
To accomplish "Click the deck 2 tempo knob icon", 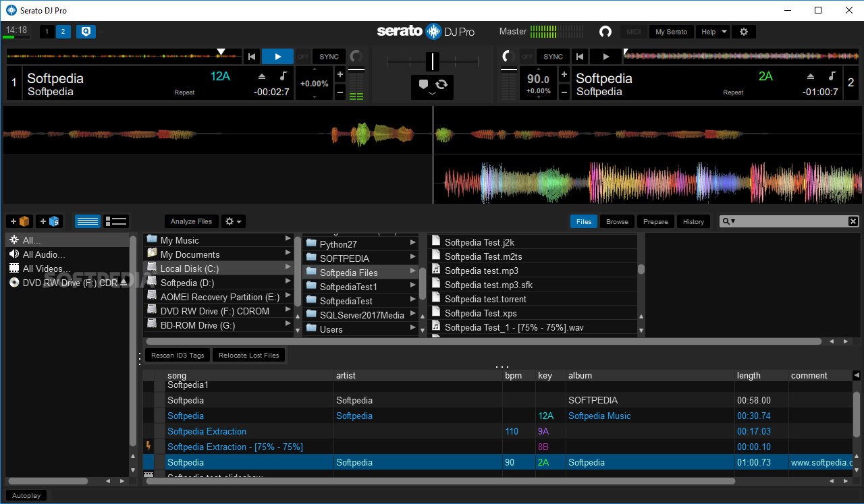I will point(508,57).
